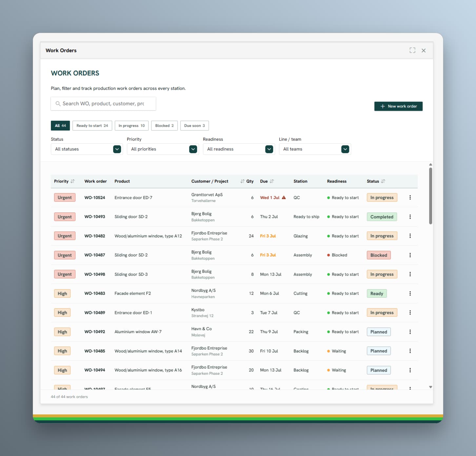The height and width of the screenshot is (456, 476).
Task: Click the WO-10524 work order number
Action: click(x=95, y=198)
